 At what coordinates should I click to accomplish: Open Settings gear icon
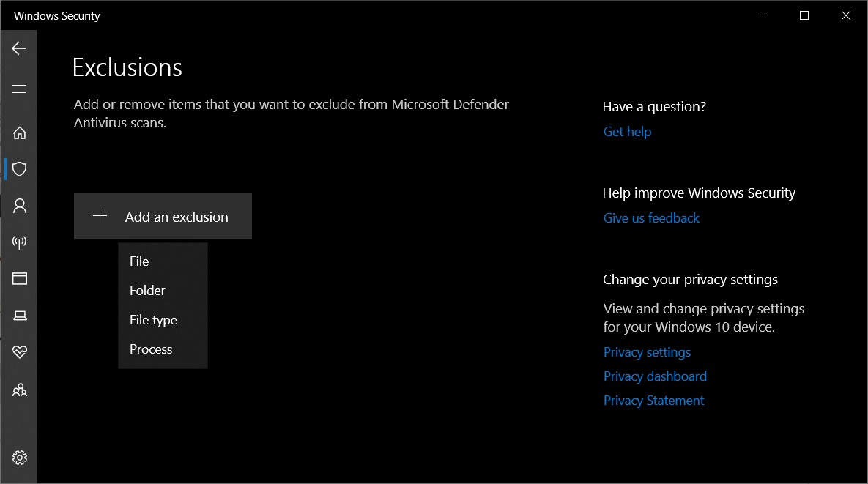point(19,458)
